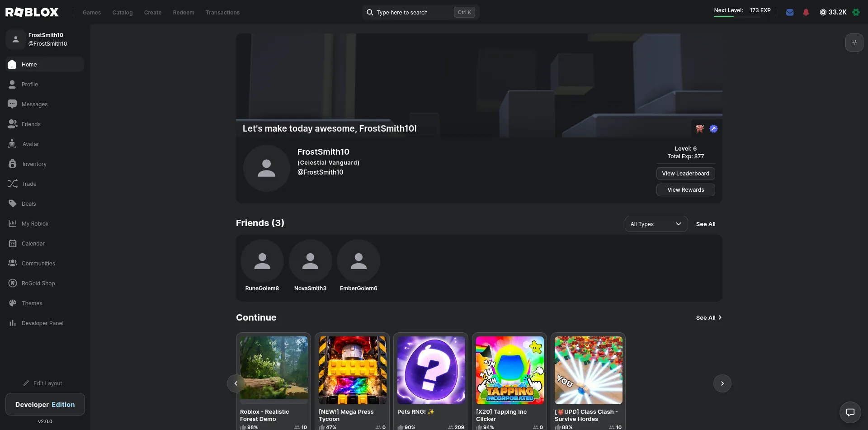The width and height of the screenshot is (868, 430).
Task: Click the Developer Edition button
Action: click(45, 404)
